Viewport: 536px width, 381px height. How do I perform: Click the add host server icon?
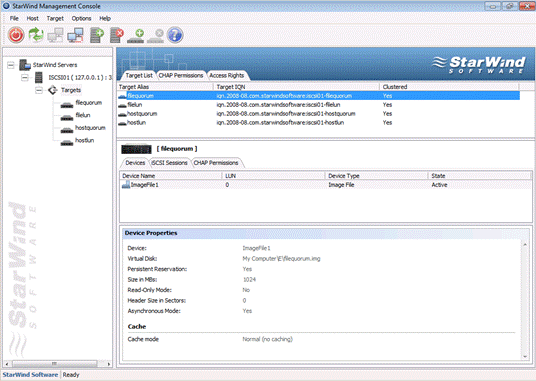coord(97,35)
